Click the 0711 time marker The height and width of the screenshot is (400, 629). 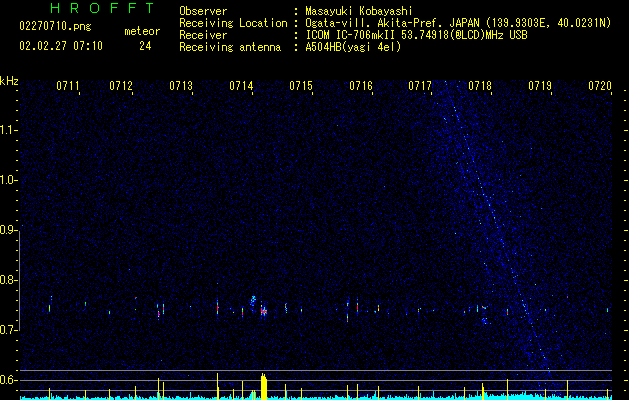[67, 85]
